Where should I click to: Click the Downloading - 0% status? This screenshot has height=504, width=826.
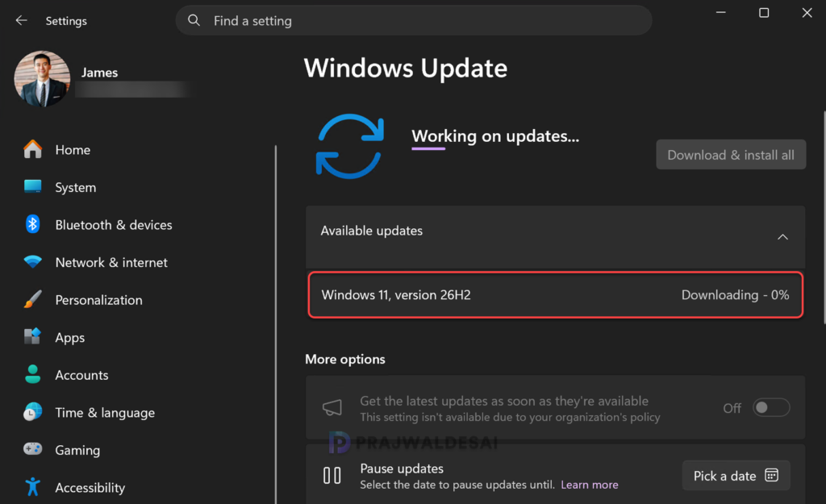735,295
